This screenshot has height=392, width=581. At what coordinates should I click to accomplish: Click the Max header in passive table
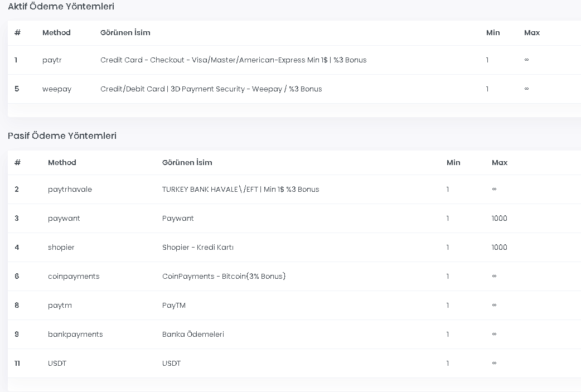[500, 162]
